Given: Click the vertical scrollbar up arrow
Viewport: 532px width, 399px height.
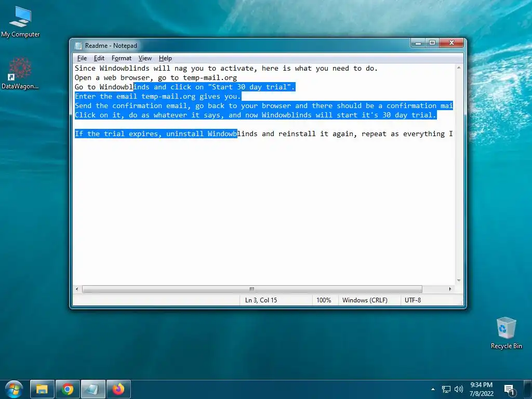Looking at the screenshot, I should [x=459, y=68].
